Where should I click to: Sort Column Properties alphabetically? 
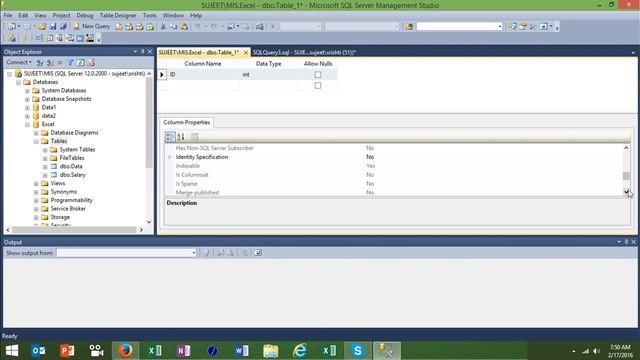(x=181, y=137)
